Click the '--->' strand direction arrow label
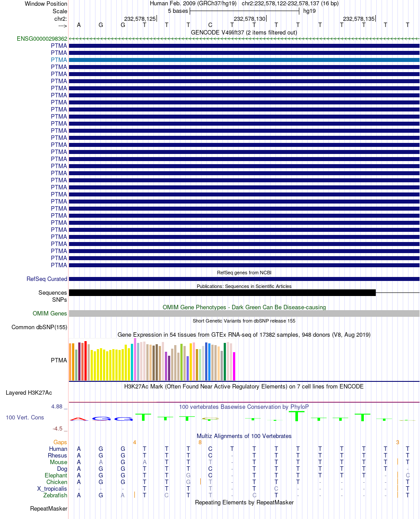420x519 pixels. tap(62, 26)
